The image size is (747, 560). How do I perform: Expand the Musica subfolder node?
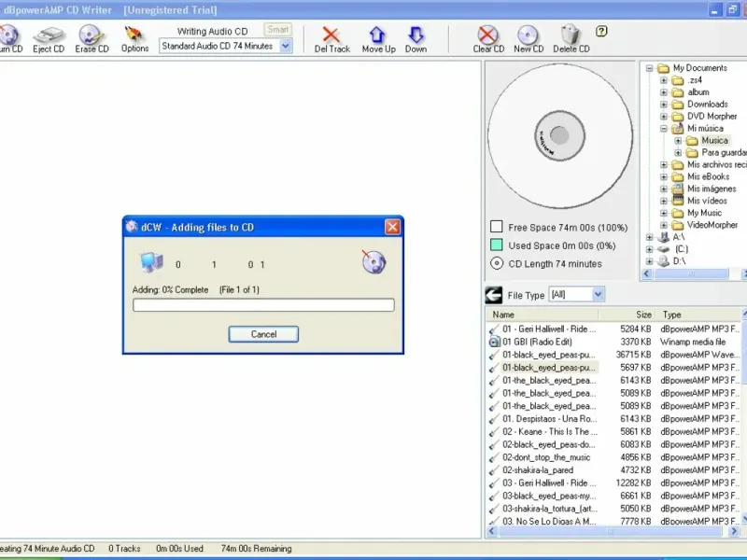tap(678, 141)
